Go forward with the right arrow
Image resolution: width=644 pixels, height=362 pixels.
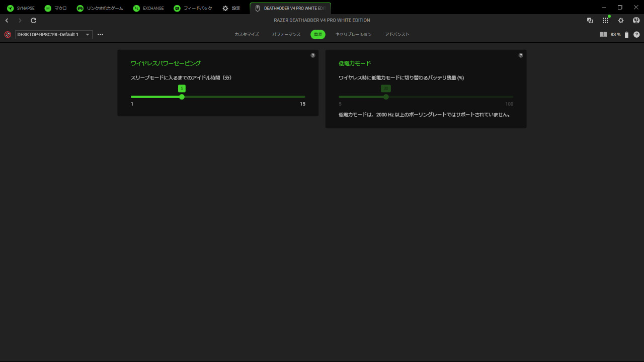pyautogui.click(x=20, y=21)
